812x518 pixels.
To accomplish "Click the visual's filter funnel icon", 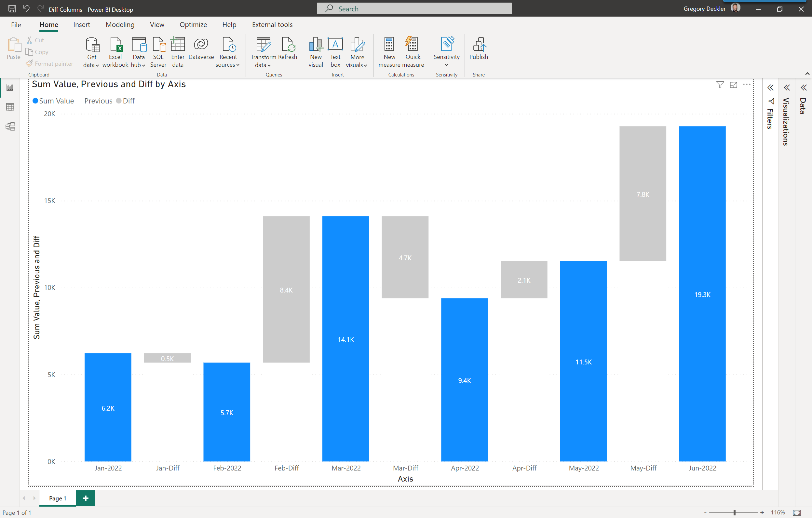I will point(720,85).
